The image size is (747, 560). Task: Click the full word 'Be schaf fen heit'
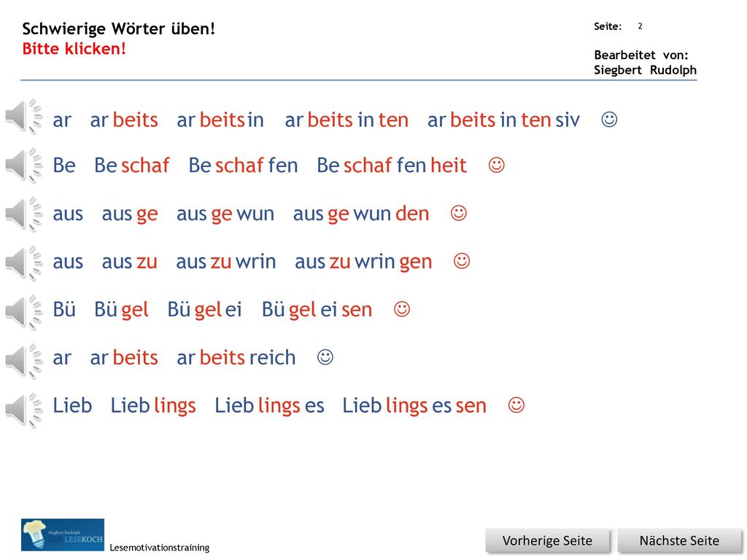[392, 166]
